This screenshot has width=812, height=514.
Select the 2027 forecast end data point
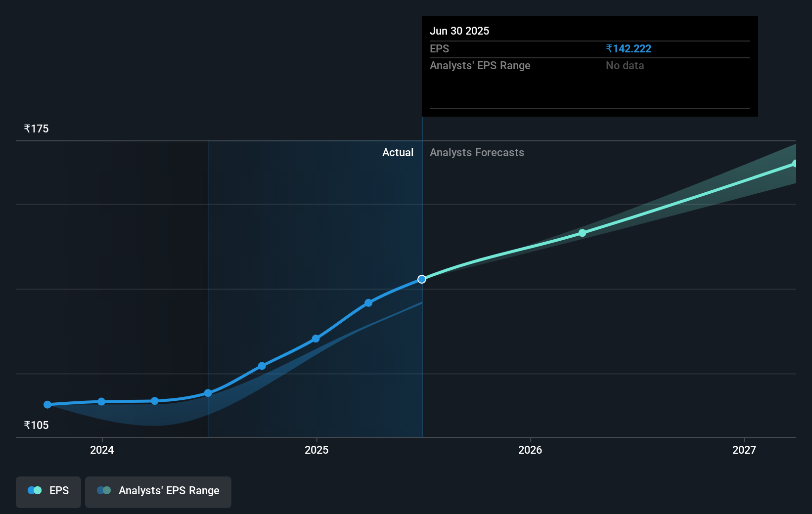pos(795,164)
